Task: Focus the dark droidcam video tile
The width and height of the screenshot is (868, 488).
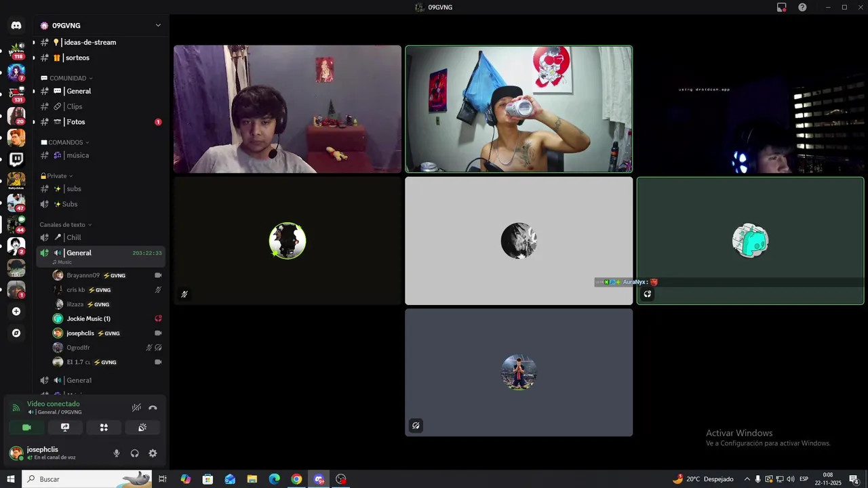Action: coord(751,109)
